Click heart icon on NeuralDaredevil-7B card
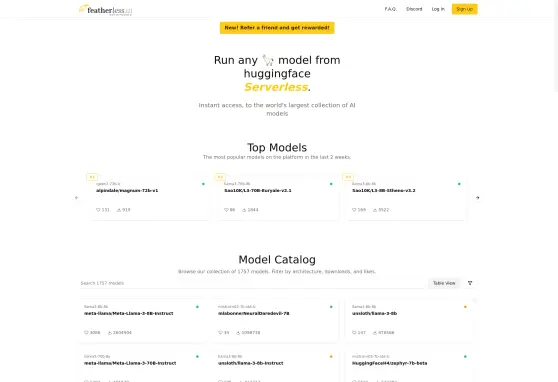This screenshot has width=558, height=382. (220, 333)
